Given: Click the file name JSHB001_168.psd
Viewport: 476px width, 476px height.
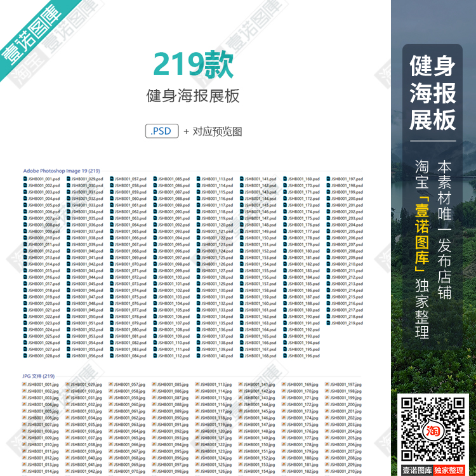Looking at the screenshot, I should pos(260,356).
